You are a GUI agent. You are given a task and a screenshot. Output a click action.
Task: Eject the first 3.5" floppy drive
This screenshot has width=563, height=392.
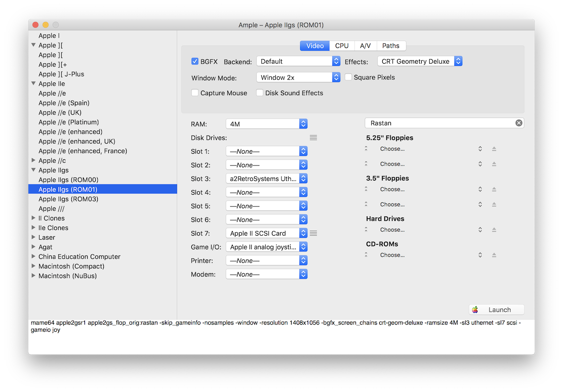(494, 189)
